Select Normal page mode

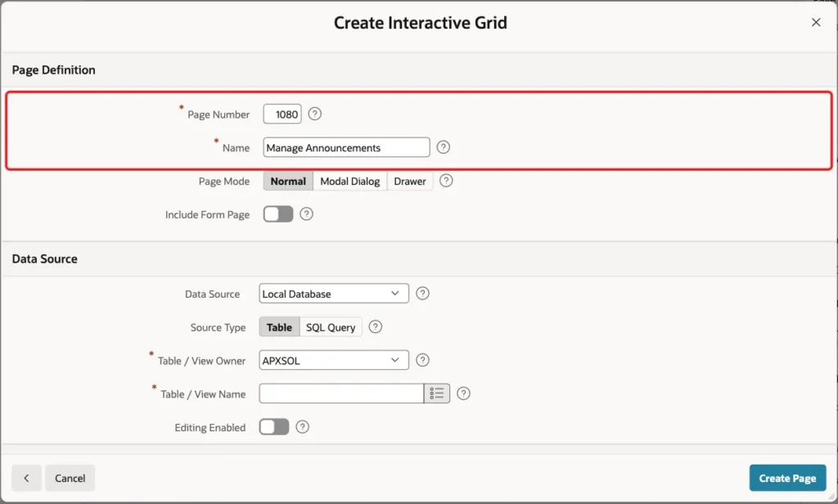(288, 181)
